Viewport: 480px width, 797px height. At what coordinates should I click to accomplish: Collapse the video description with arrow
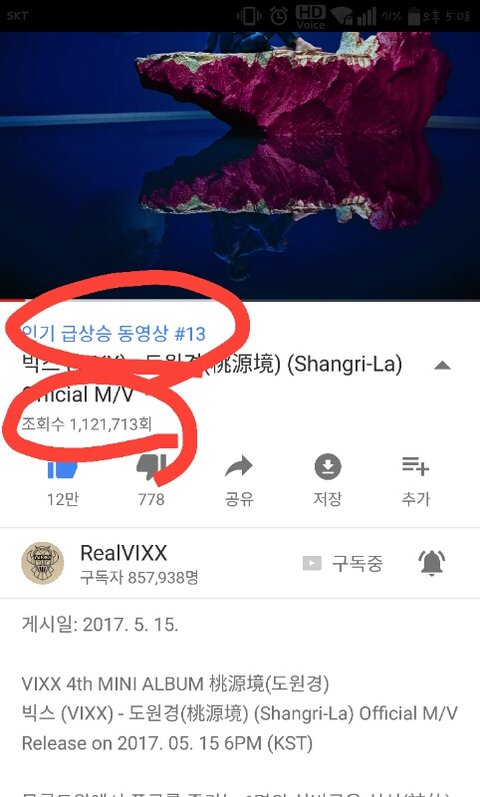tap(442, 365)
